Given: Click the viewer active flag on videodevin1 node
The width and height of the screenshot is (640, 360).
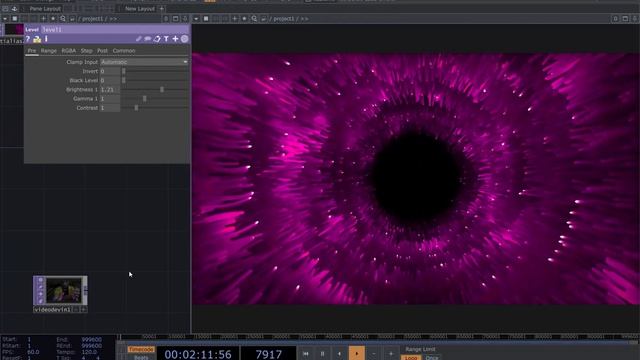Looking at the screenshot, I should click(x=40, y=280).
